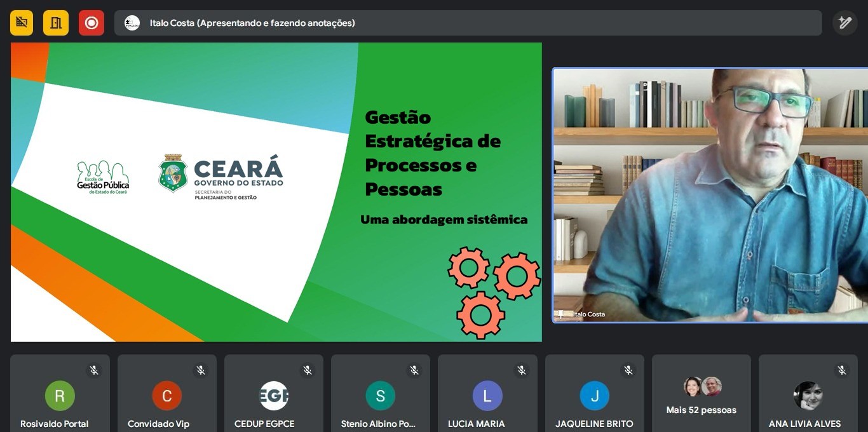
Task: Click the red recording indicator button
Action: pos(92,23)
